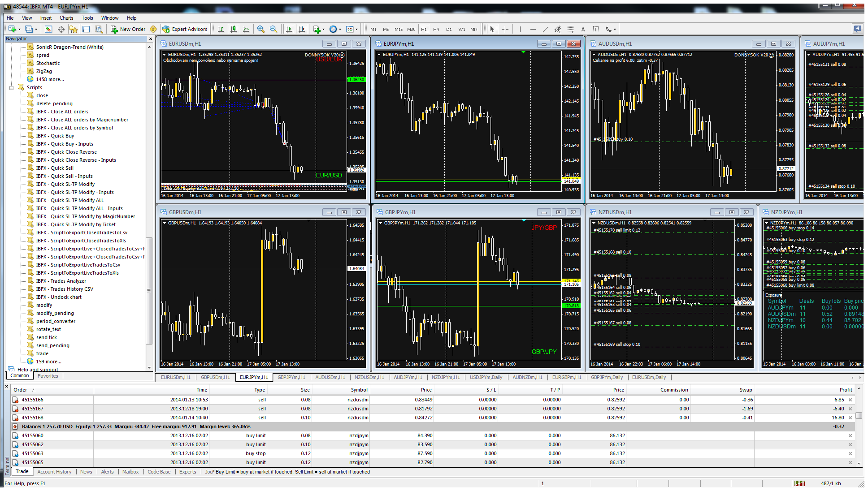Open the New Chart dropdown arrow
The image size is (868, 491).
click(x=19, y=30)
